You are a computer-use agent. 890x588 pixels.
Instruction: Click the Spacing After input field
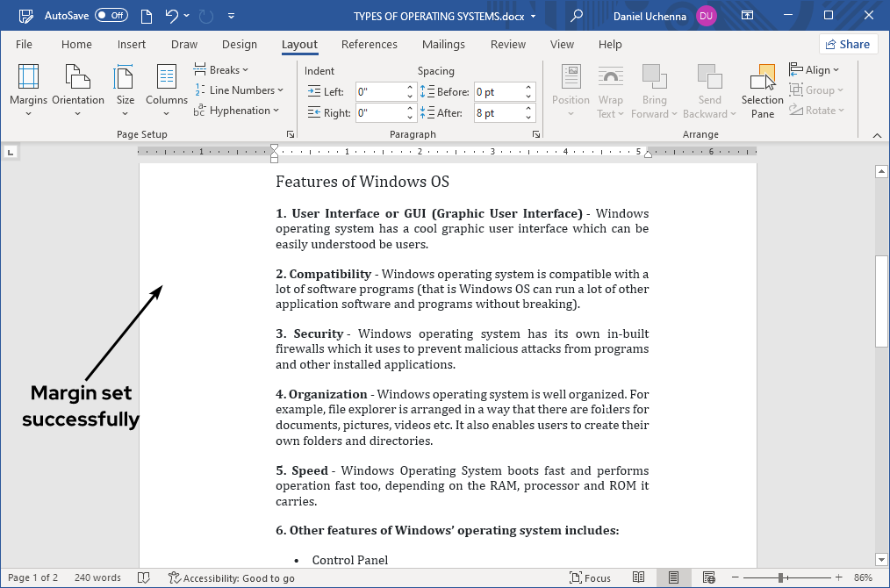point(498,113)
